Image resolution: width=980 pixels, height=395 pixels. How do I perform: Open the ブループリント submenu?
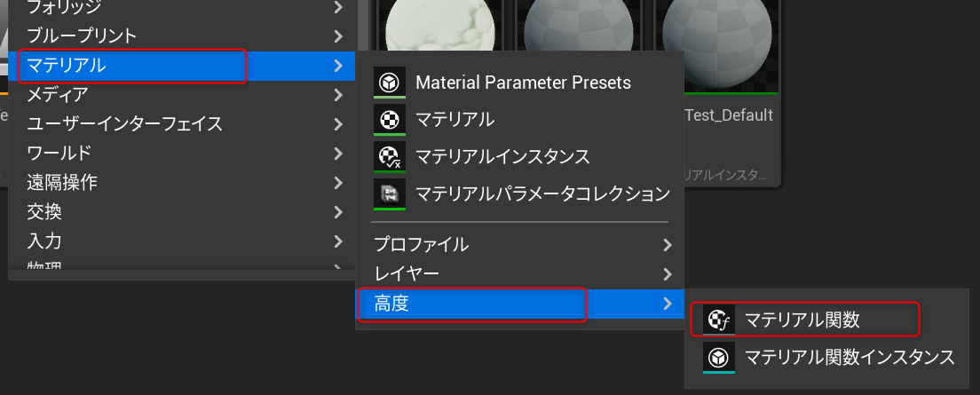tap(183, 36)
